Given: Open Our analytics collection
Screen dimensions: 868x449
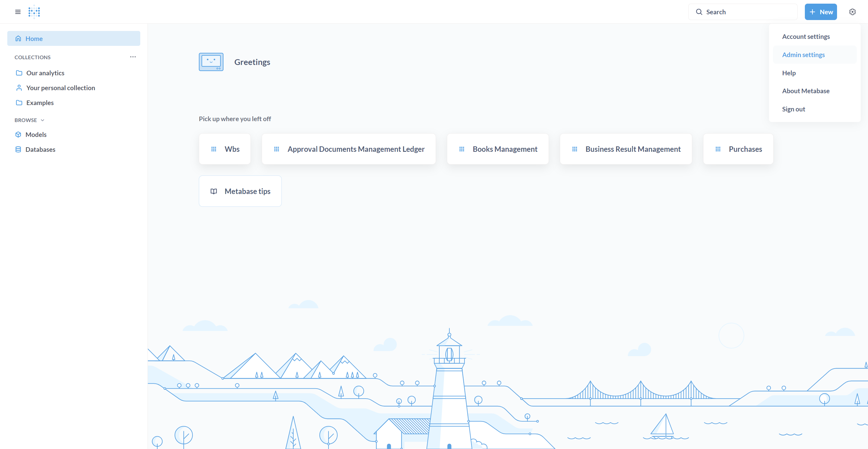Looking at the screenshot, I should [x=73, y=73].
